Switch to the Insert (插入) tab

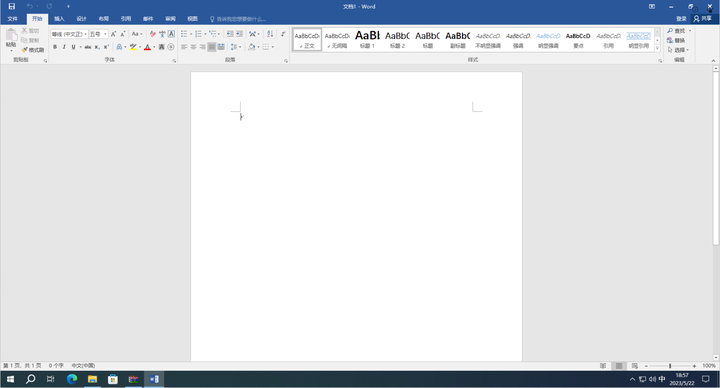tap(59, 19)
